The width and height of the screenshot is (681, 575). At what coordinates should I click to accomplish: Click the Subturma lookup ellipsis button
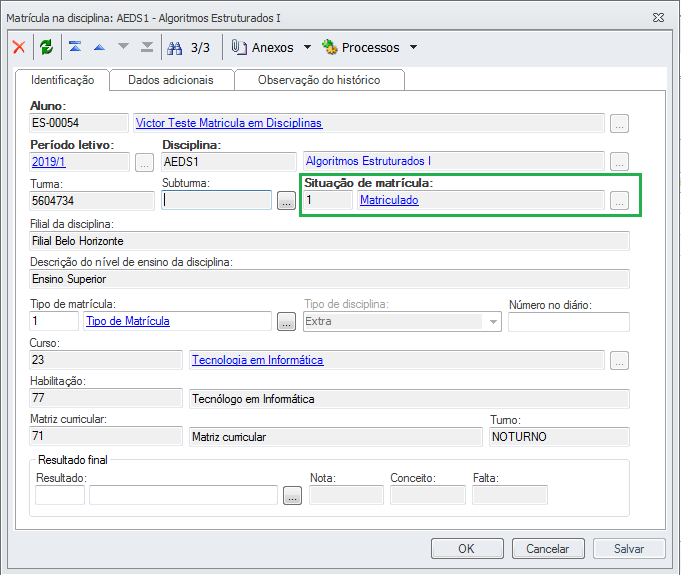287,201
